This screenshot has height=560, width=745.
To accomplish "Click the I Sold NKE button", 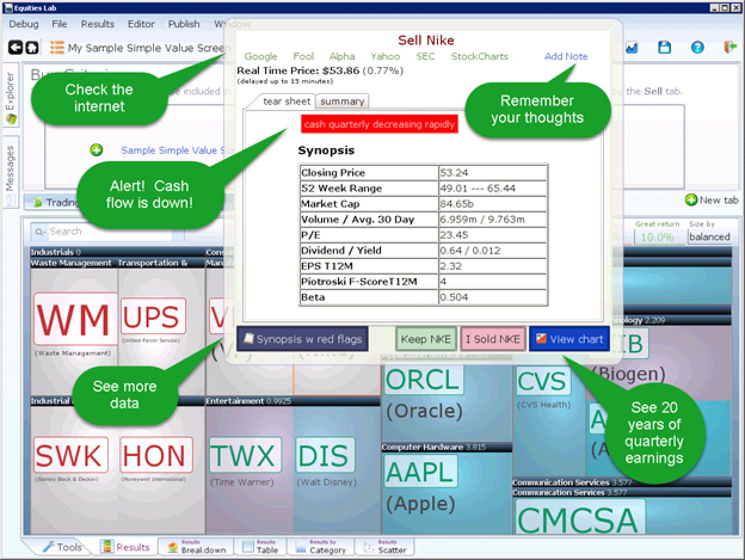I will (x=493, y=339).
